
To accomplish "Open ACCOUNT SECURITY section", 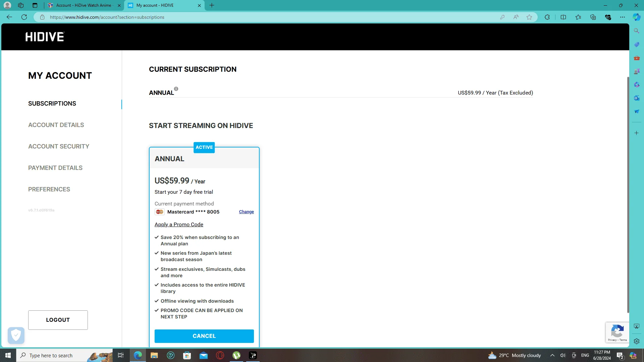I will click(x=59, y=146).
